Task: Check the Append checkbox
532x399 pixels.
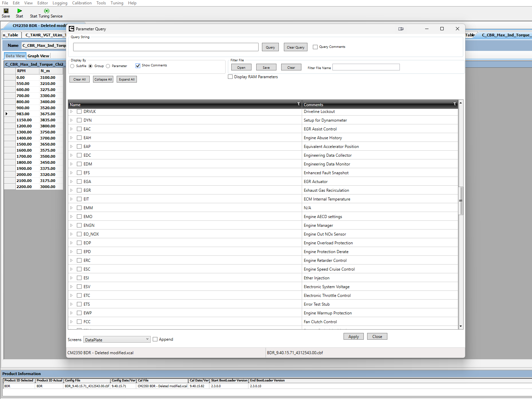Action: click(x=155, y=339)
